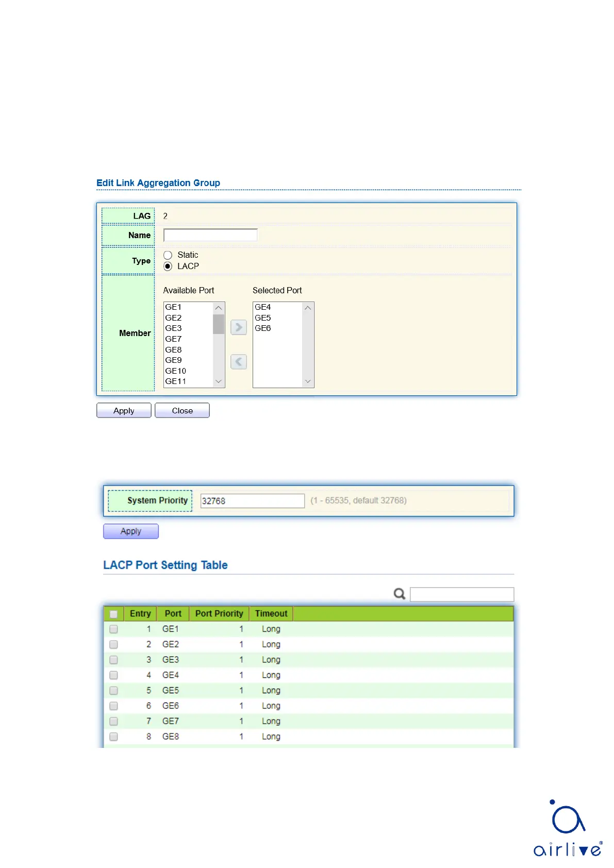614x868 pixels.
Task: Click the magnifier search icon above table
Action: [400, 594]
